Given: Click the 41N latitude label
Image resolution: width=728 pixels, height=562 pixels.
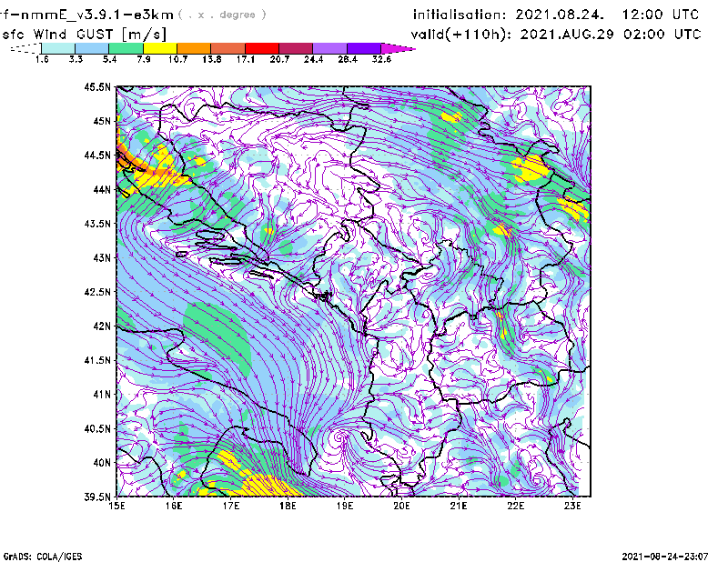Looking at the screenshot, I should (x=102, y=395).
